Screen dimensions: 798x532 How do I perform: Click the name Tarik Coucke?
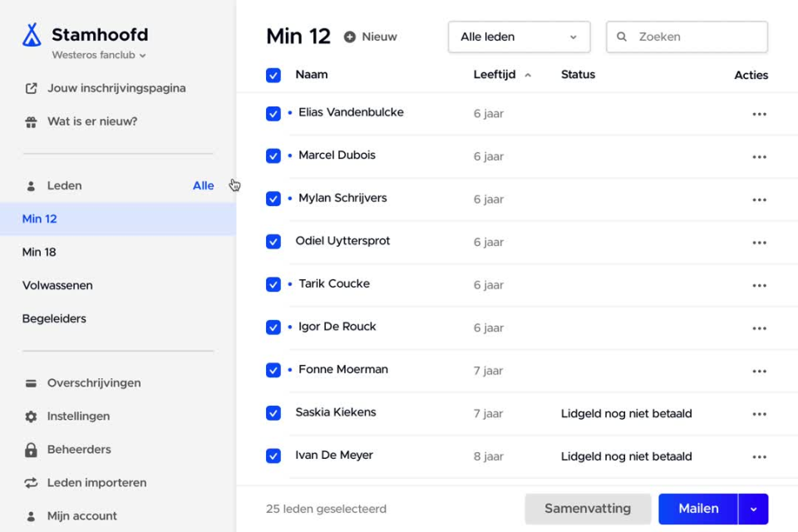[334, 283]
